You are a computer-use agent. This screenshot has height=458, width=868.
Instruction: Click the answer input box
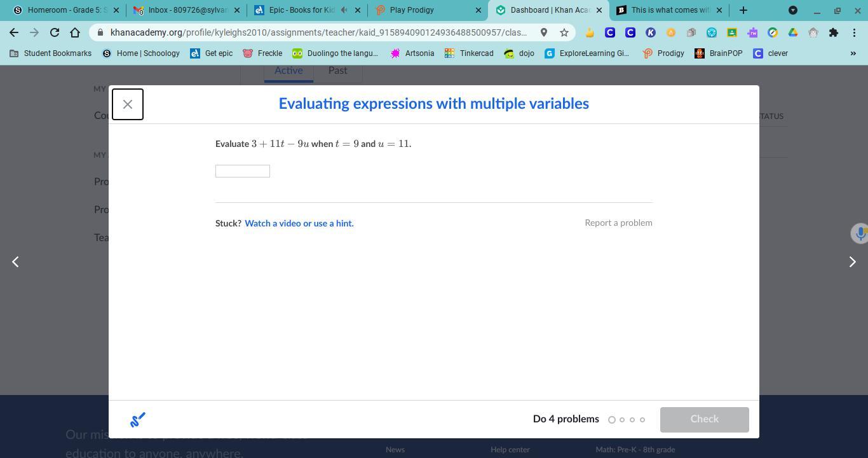(243, 171)
